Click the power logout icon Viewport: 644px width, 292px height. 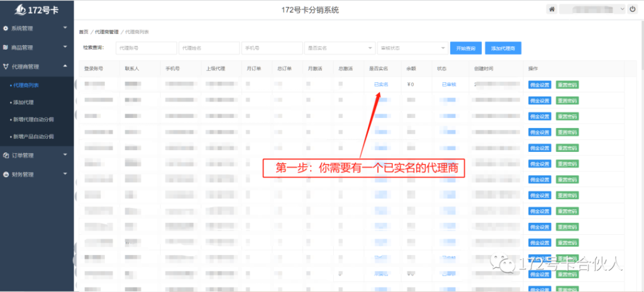[633, 9]
